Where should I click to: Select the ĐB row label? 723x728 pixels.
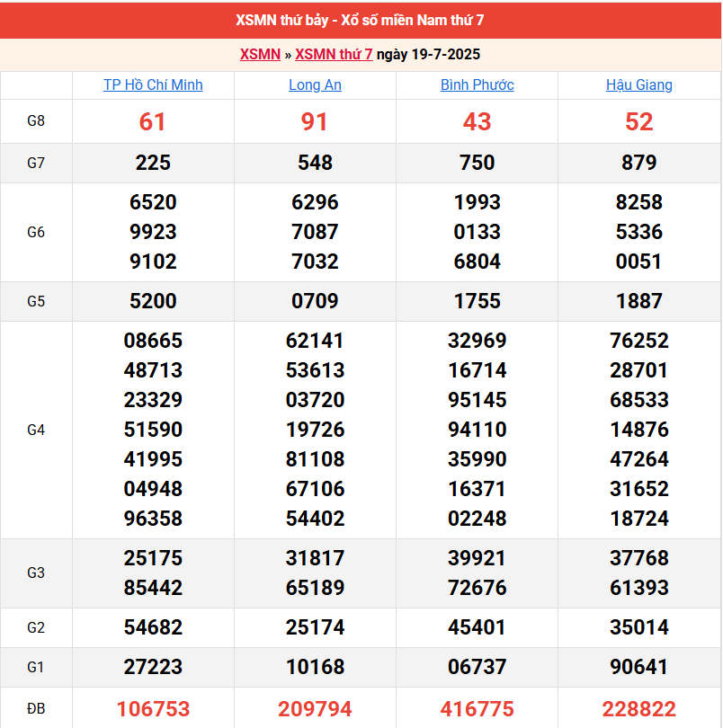coord(36,708)
